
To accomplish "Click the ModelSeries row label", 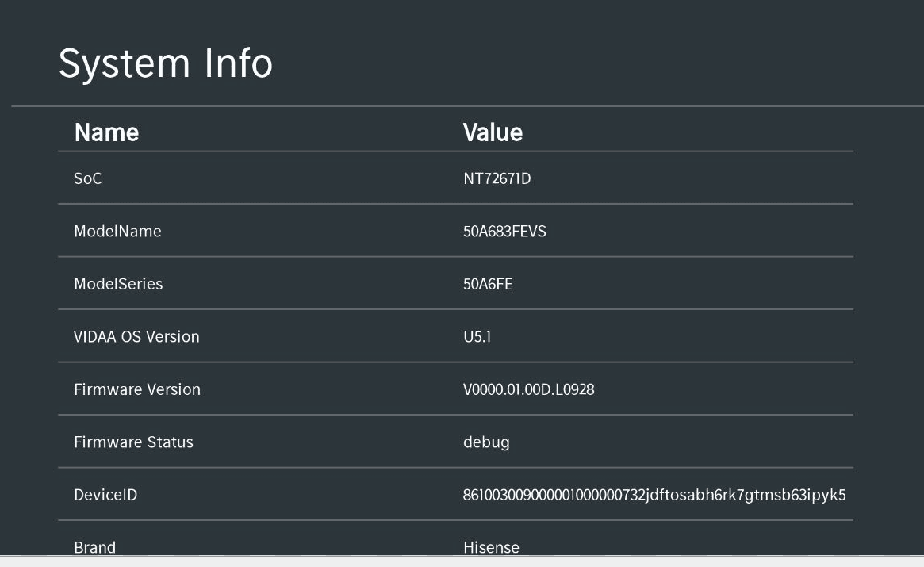I will click(x=118, y=284).
